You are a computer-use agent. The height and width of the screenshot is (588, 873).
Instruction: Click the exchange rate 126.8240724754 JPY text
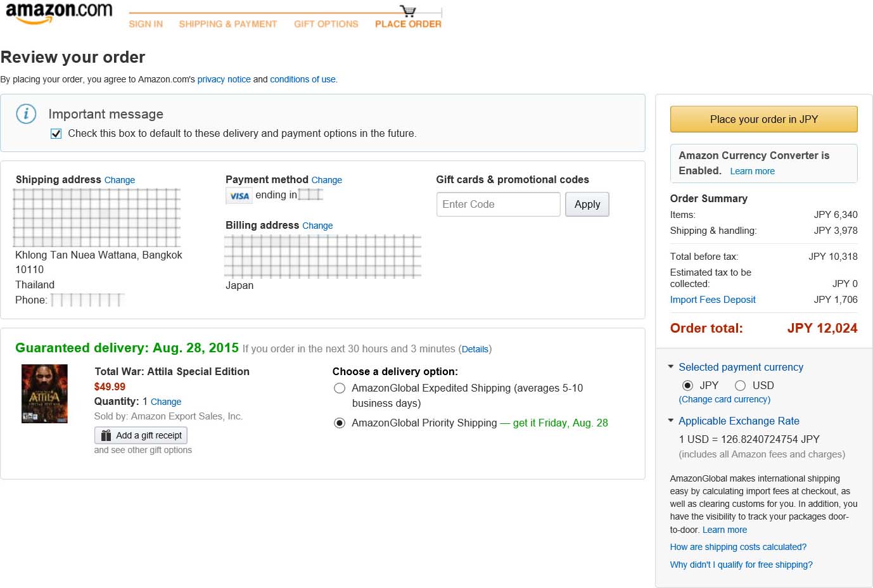click(x=749, y=439)
